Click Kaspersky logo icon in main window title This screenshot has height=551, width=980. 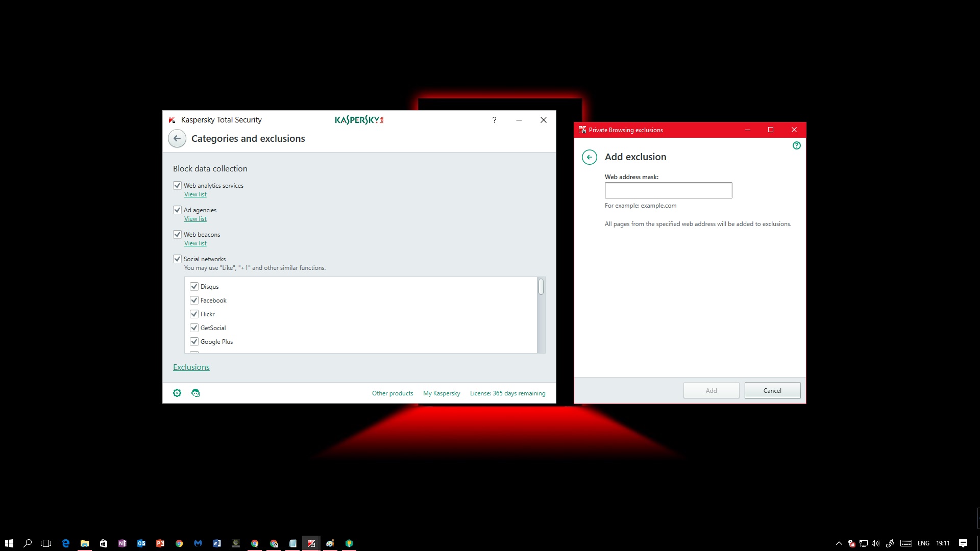pos(172,120)
